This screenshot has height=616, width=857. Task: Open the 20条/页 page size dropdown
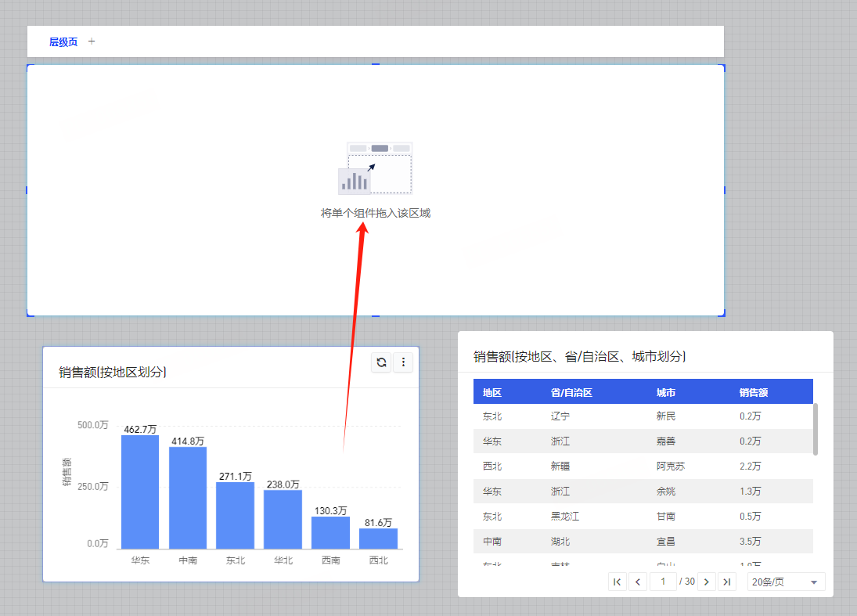click(x=786, y=582)
